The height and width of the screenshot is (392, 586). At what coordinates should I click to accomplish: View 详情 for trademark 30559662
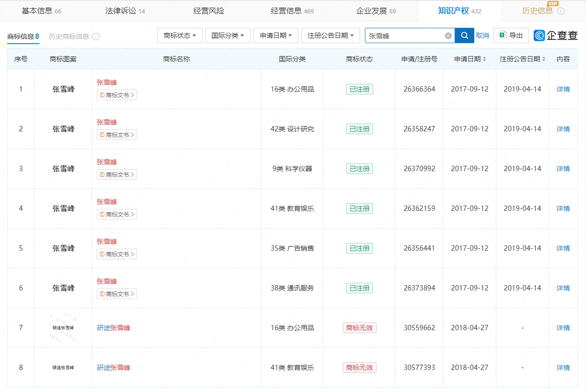pos(563,328)
